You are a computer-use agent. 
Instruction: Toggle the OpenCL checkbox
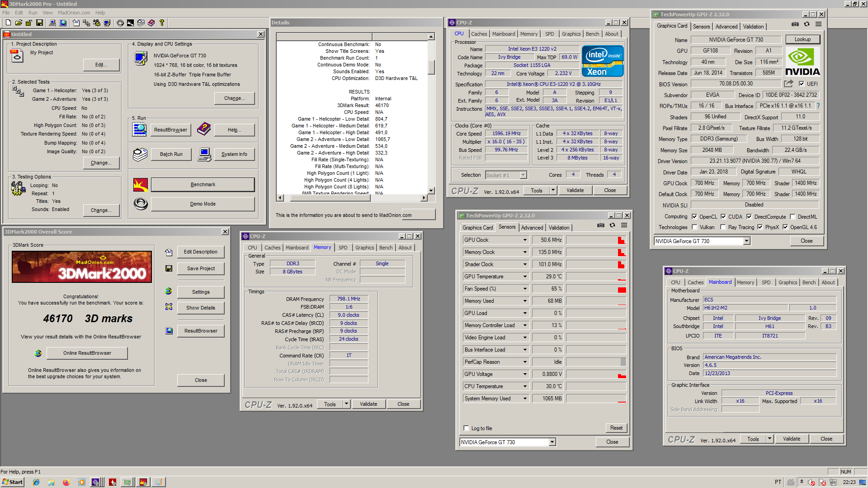point(694,217)
